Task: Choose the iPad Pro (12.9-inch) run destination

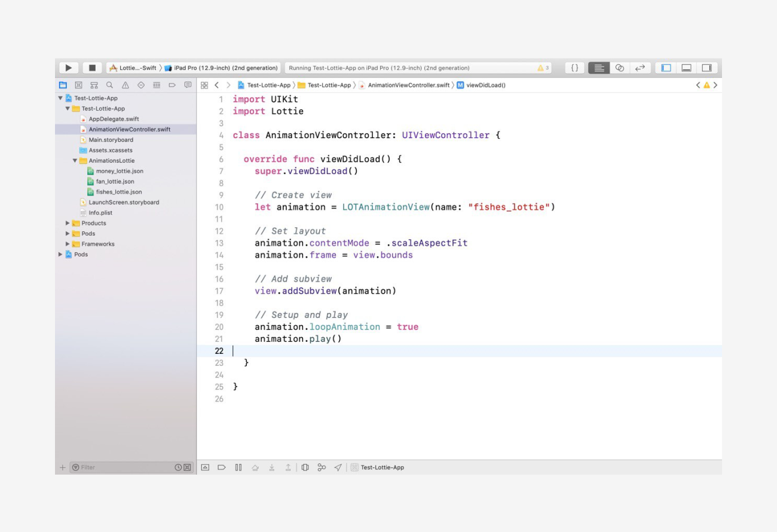Action: pyautogui.click(x=221, y=68)
